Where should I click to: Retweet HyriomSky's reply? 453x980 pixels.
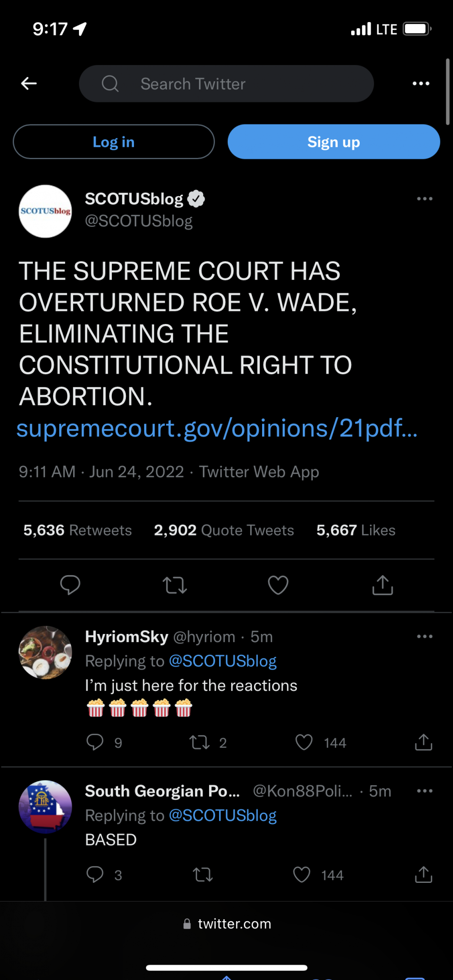click(x=199, y=742)
